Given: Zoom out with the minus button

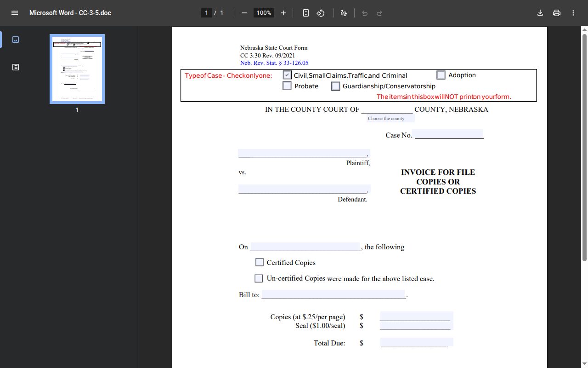Looking at the screenshot, I should pos(244,13).
